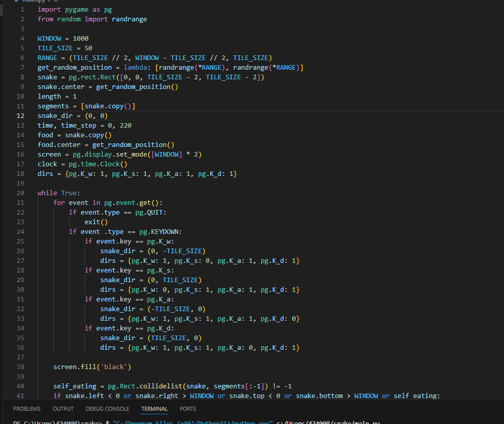Click the terminal command line text
Screen dimensions: 504x424
point(203,422)
